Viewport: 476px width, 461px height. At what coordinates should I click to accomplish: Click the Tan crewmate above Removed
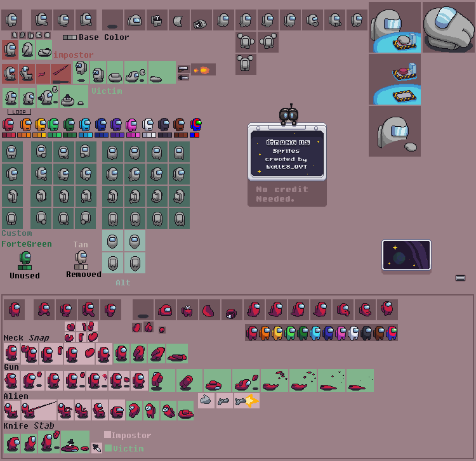click(81, 257)
